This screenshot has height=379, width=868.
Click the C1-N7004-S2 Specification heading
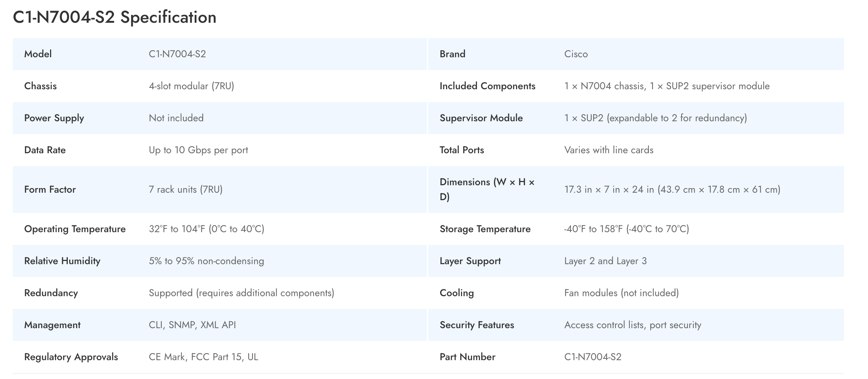coord(114,17)
